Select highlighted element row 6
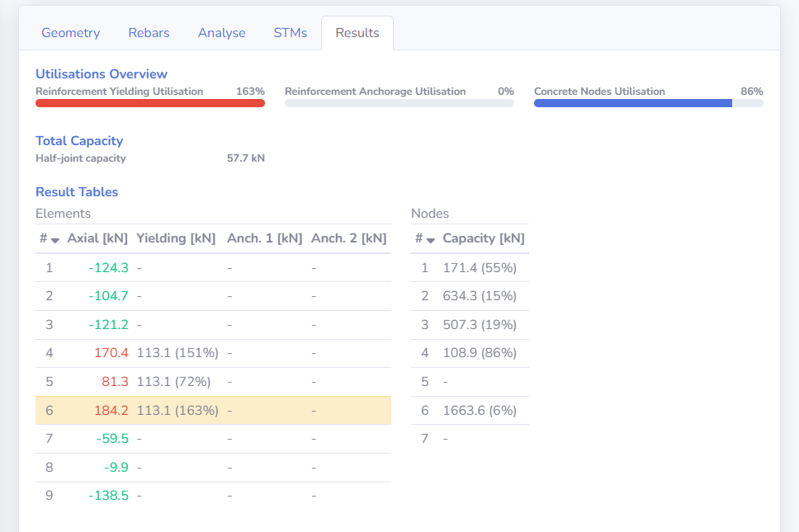Screen dimensions: 799x532 coord(212,410)
